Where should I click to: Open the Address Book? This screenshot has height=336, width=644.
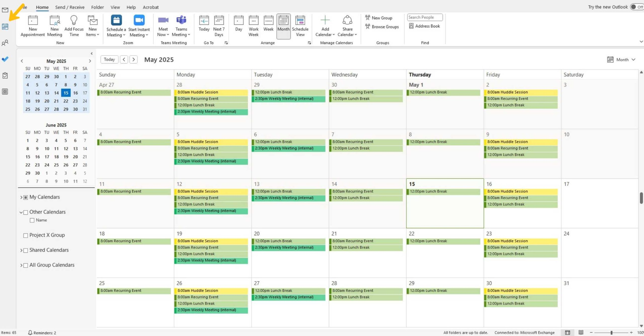click(x=424, y=26)
